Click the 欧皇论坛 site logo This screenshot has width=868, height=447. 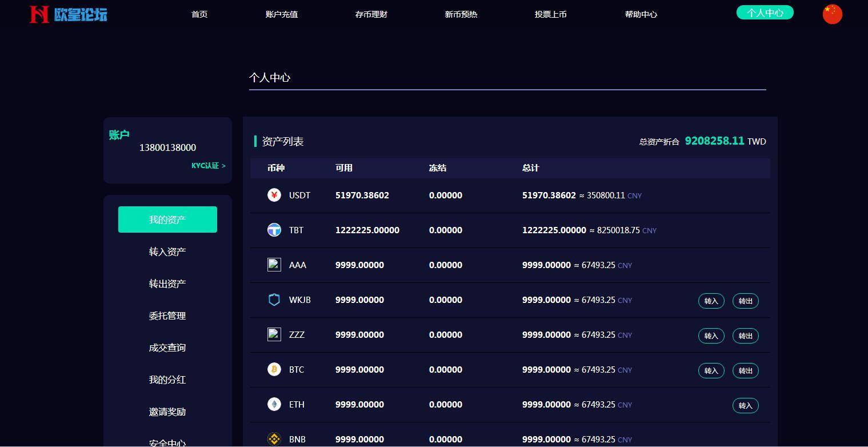(x=68, y=14)
